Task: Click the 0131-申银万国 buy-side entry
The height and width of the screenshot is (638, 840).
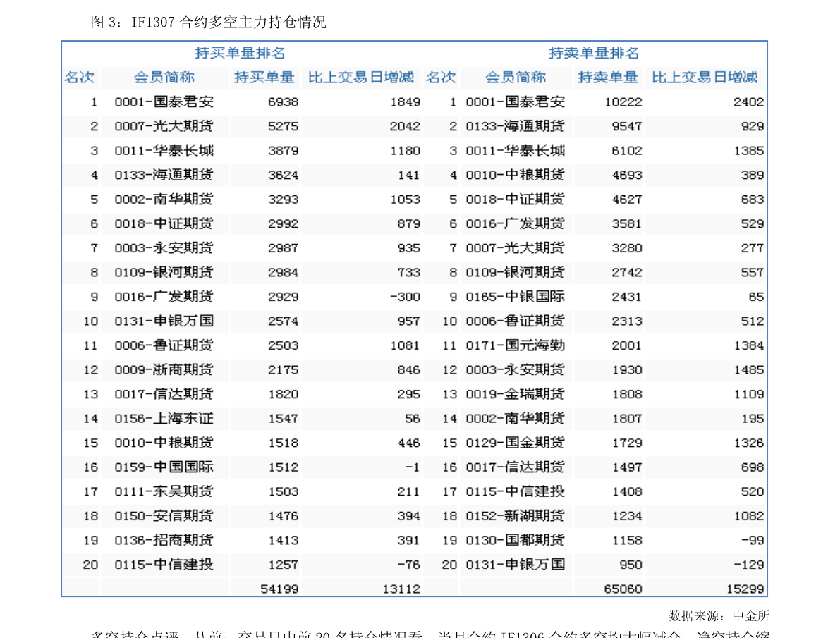Action: (164, 321)
